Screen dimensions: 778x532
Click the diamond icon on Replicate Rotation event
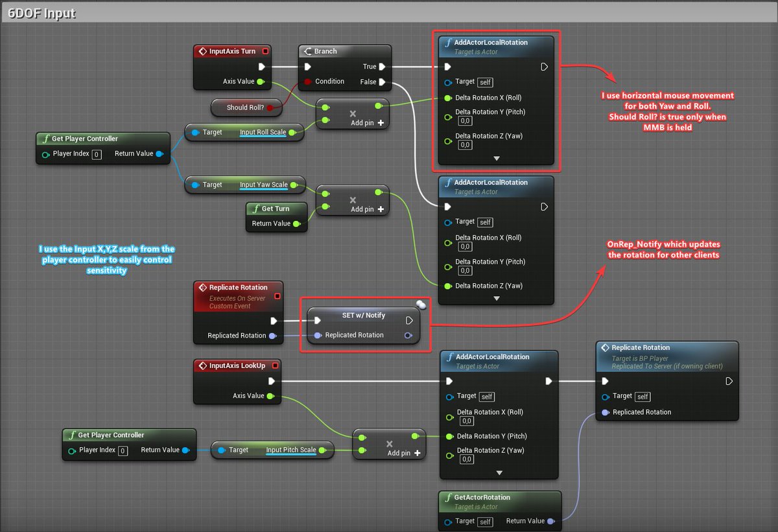pos(201,287)
